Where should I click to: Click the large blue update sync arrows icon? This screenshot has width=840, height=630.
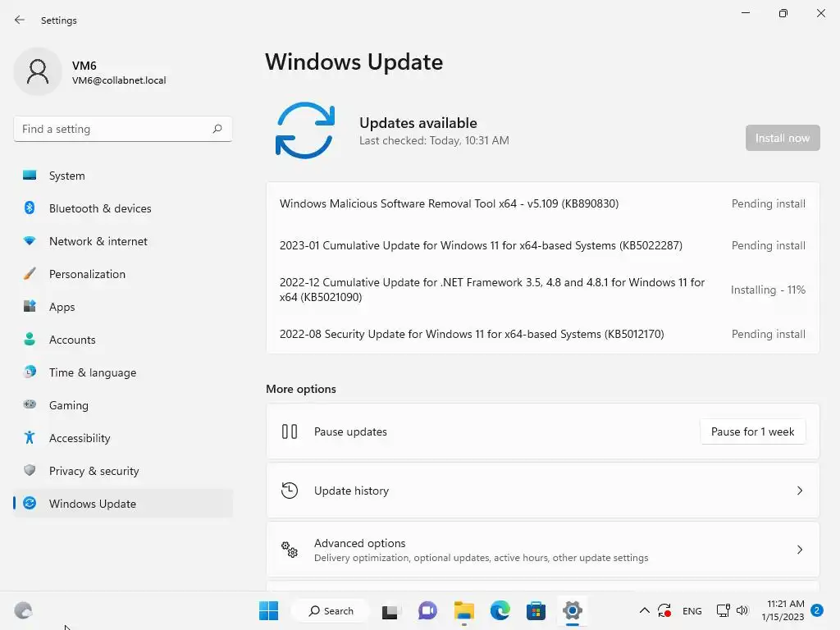(x=305, y=130)
